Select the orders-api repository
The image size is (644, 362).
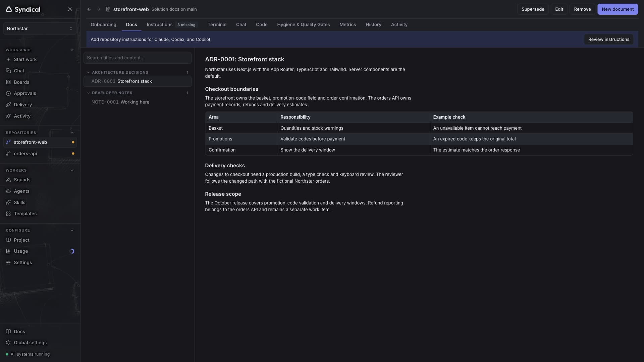[x=40, y=154]
